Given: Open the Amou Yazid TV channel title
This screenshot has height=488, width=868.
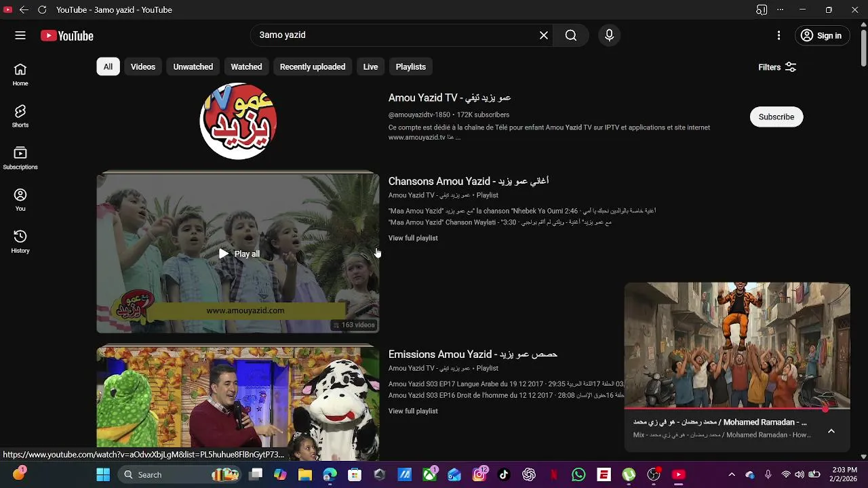Looking at the screenshot, I should click(450, 98).
